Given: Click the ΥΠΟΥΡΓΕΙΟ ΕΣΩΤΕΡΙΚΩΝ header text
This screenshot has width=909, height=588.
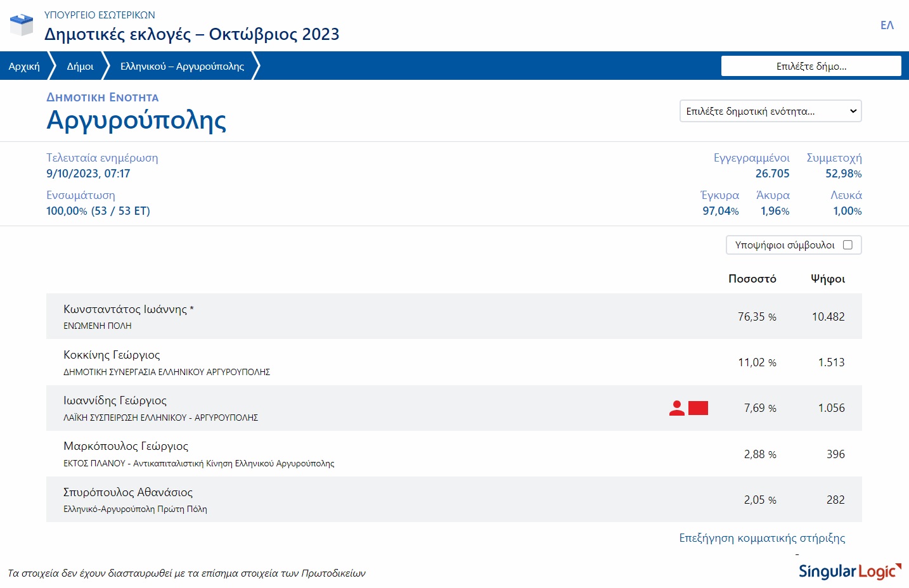Looking at the screenshot, I should (100, 15).
